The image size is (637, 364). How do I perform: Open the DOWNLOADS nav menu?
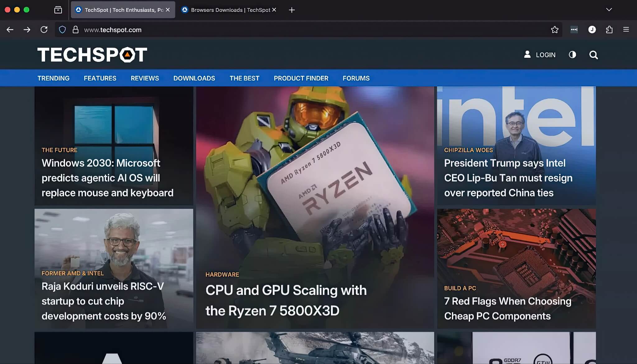pos(194,78)
